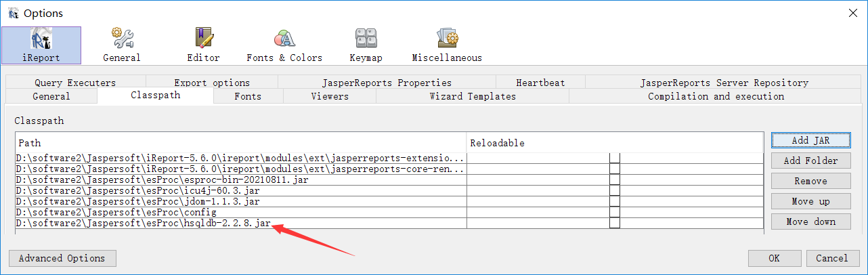Open the Compilation and execution tab
The image size is (868, 275).
[716, 96]
